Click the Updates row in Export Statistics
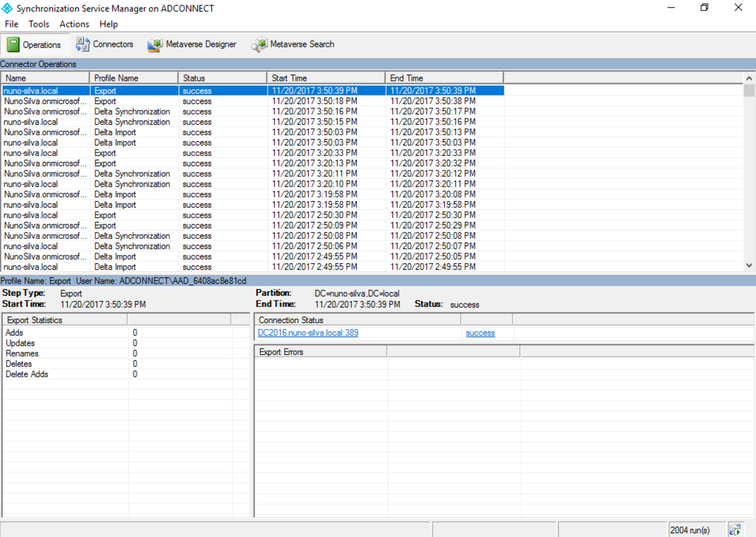 click(x=126, y=343)
